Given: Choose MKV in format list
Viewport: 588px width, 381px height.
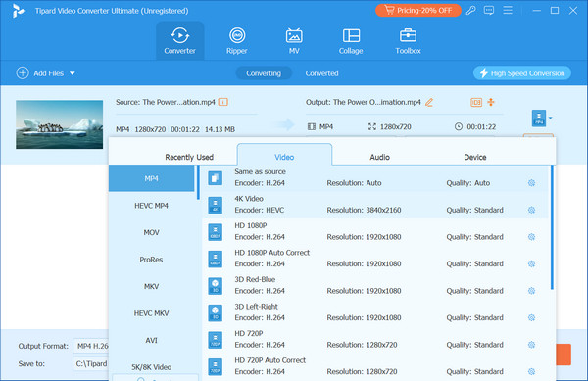Looking at the screenshot, I should (x=152, y=286).
